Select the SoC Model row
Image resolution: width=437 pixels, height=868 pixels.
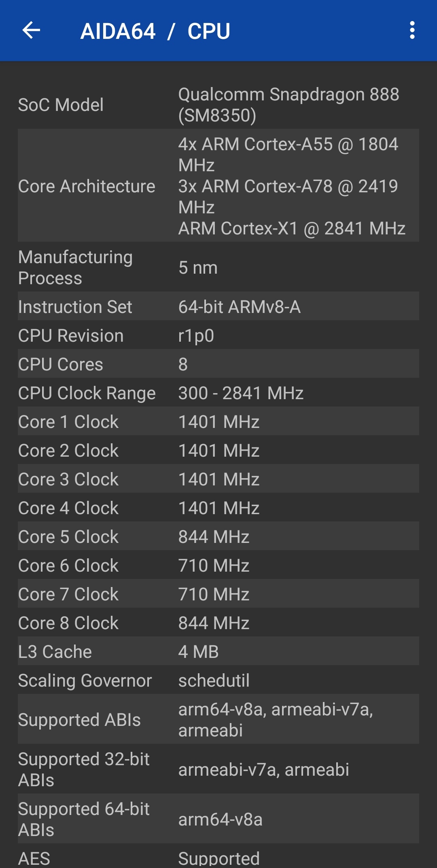(218, 105)
